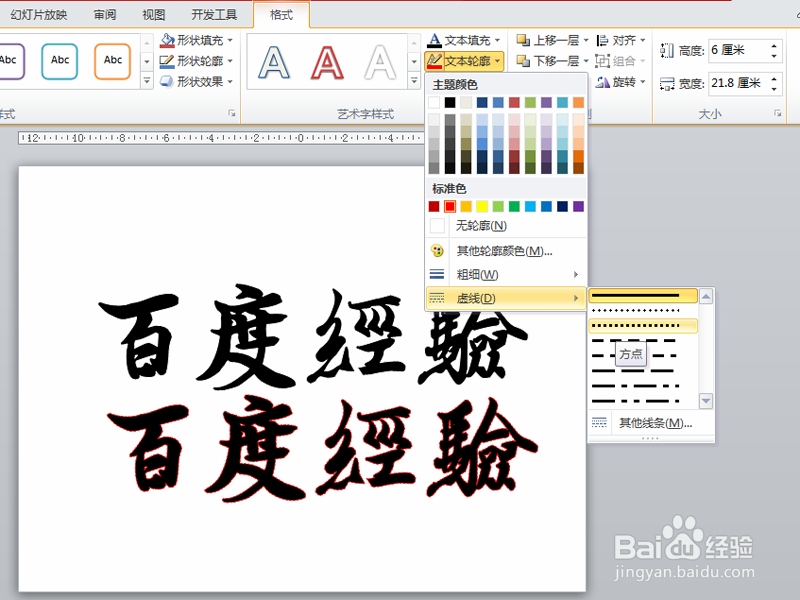Pick the dark red standard color swatch
800x600 pixels.
(434, 206)
